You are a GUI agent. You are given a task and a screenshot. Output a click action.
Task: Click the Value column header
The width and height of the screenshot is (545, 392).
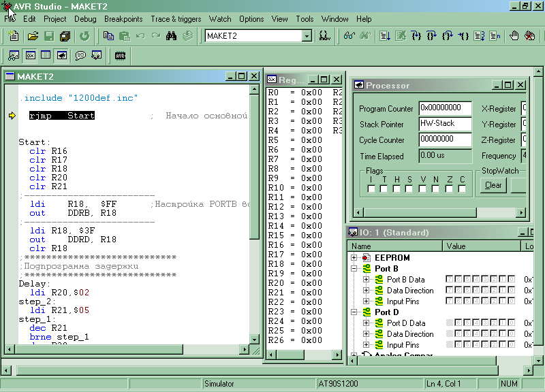click(x=482, y=246)
